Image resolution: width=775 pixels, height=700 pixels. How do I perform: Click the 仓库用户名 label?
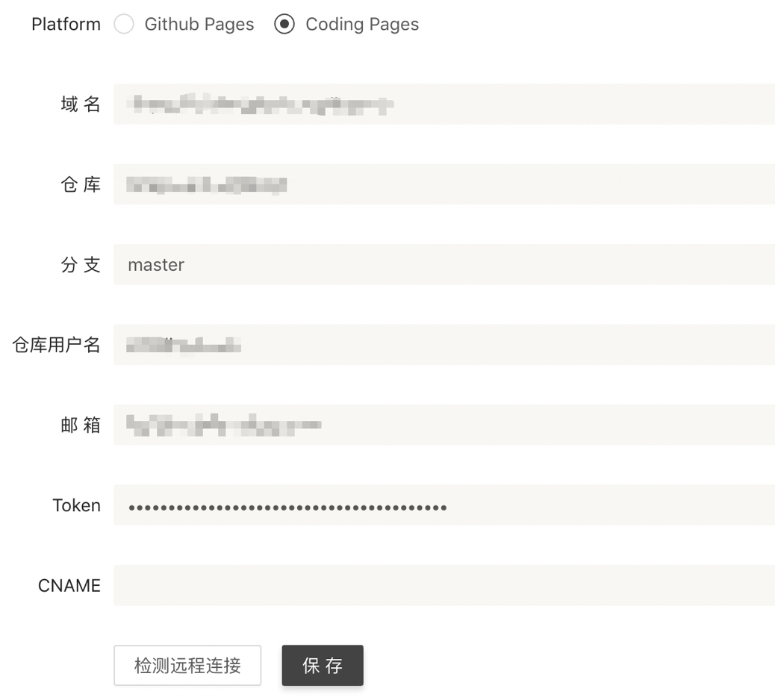(56, 345)
